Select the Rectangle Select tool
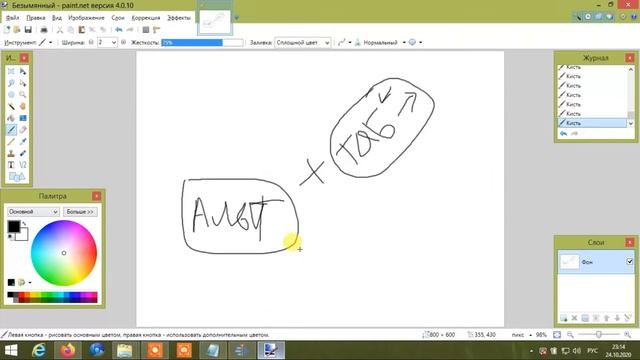 (11, 71)
